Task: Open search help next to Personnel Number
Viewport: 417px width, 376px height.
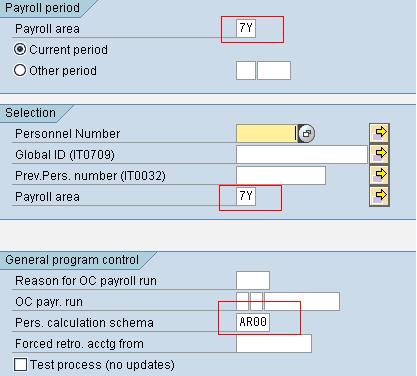Action: [x=306, y=133]
